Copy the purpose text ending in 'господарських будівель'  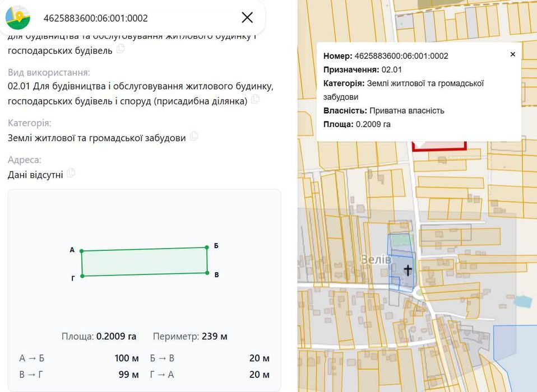click(121, 49)
